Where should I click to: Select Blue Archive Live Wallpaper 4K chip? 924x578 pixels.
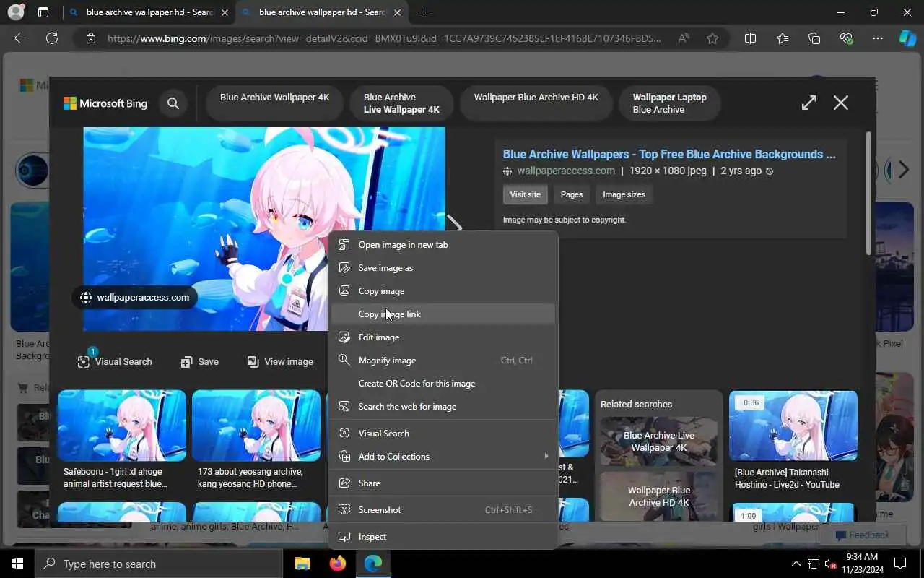(401, 103)
